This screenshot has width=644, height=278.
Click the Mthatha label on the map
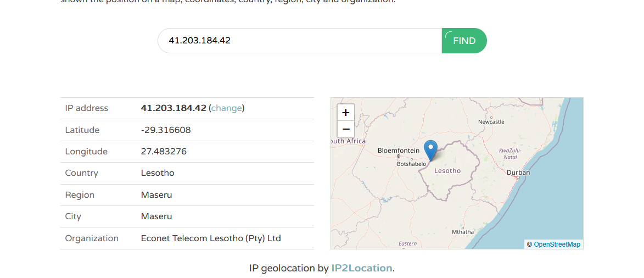(462, 232)
